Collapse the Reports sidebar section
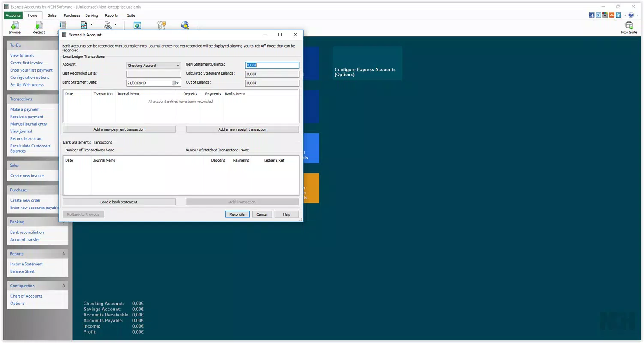The image size is (644, 343). pyautogui.click(x=64, y=254)
